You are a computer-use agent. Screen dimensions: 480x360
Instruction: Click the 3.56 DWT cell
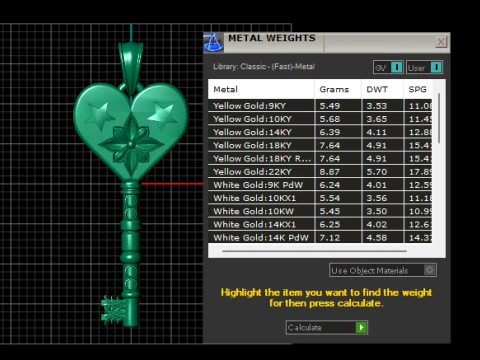click(x=383, y=198)
